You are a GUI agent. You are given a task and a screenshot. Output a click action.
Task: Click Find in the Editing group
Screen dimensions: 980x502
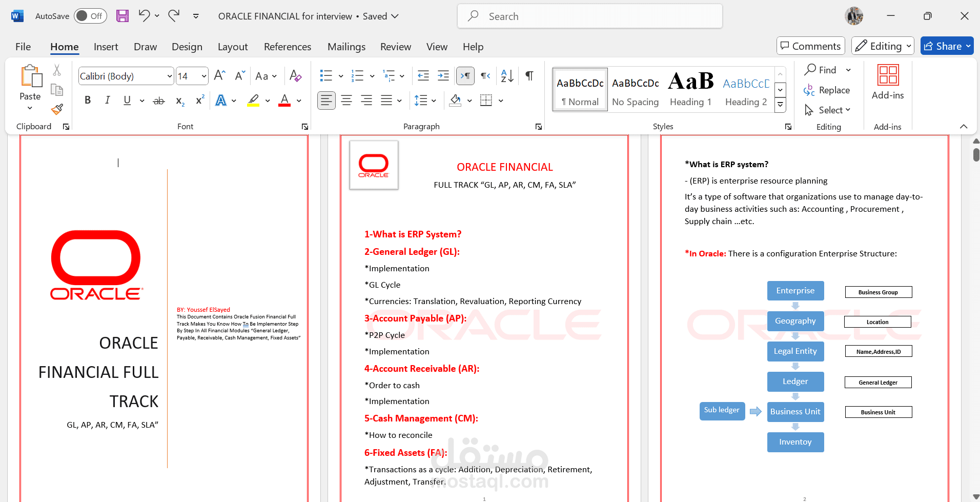821,70
